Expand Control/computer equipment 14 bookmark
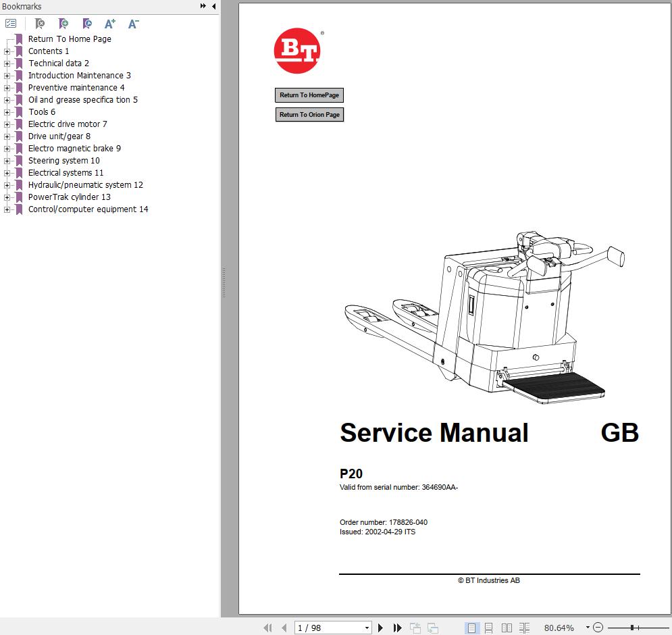 tap(7, 209)
